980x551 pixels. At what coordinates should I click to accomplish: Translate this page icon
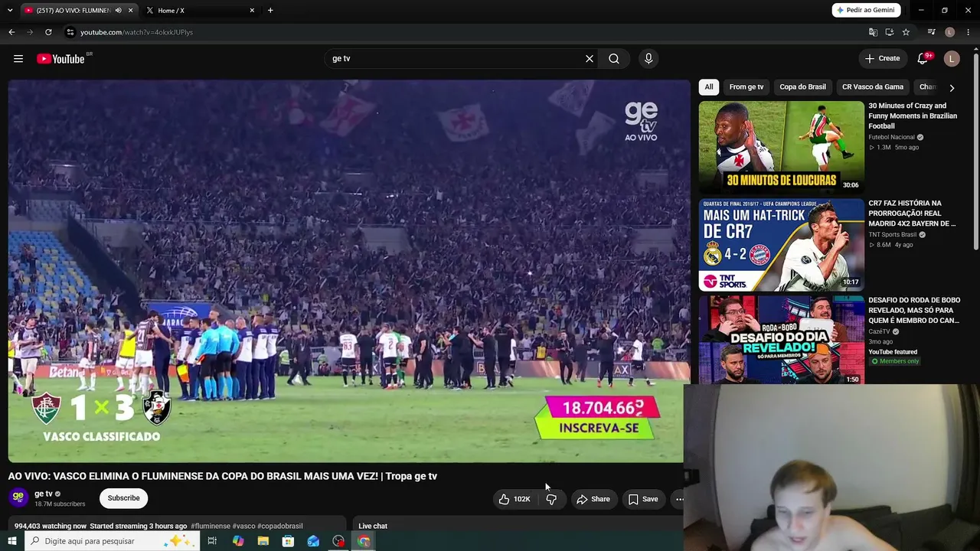873,32
